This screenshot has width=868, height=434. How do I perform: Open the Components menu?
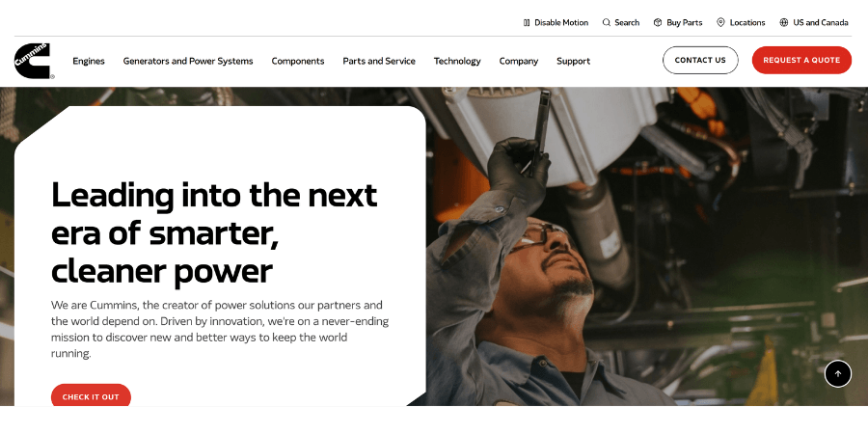[298, 61]
